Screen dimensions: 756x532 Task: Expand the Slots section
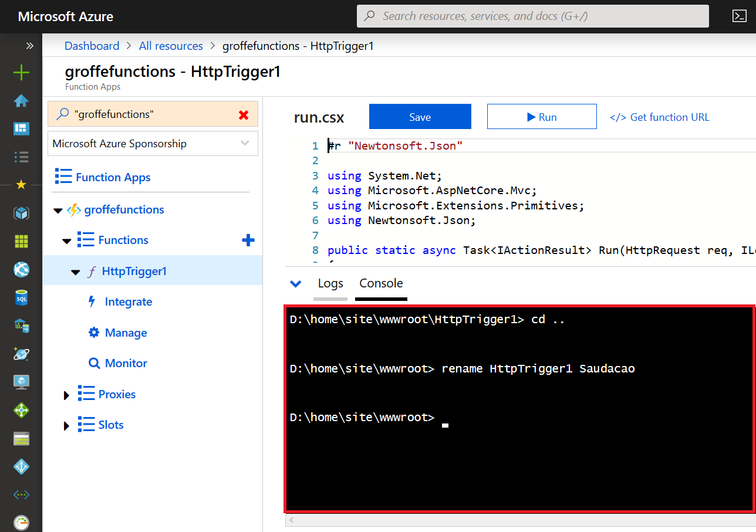pos(66,425)
